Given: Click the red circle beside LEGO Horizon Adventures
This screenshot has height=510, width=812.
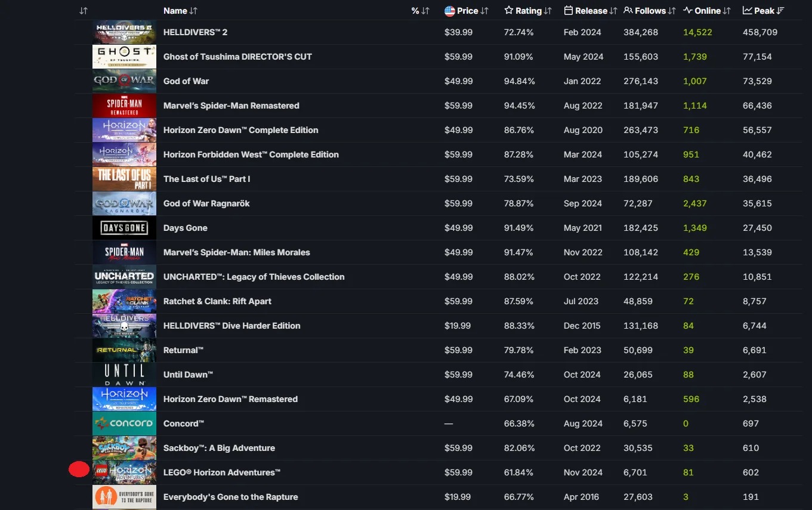Looking at the screenshot, I should (x=79, y=469).
